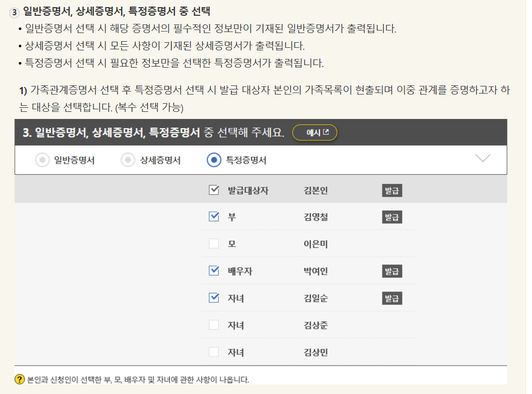The width and height of the screenshot is (532, 394).
Task: Check the 모 이은미 checkbox
Action: pyautogui.click(x=214, y=244)
